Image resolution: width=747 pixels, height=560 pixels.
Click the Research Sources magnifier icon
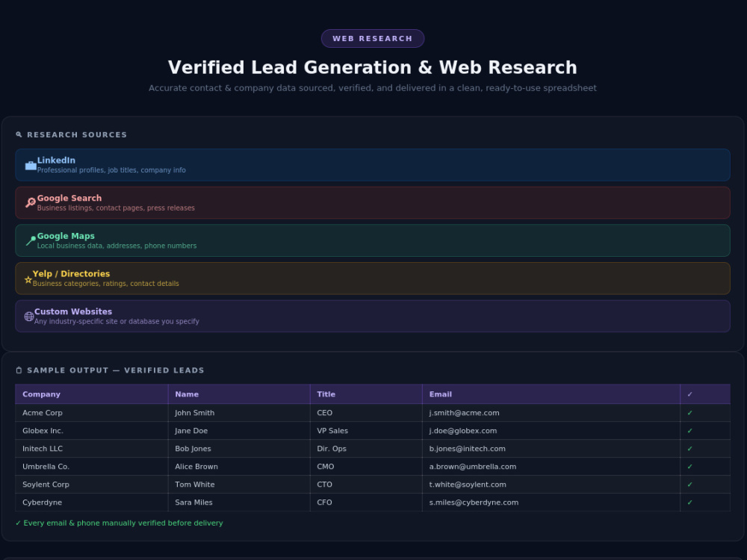(x=19, y=134)
